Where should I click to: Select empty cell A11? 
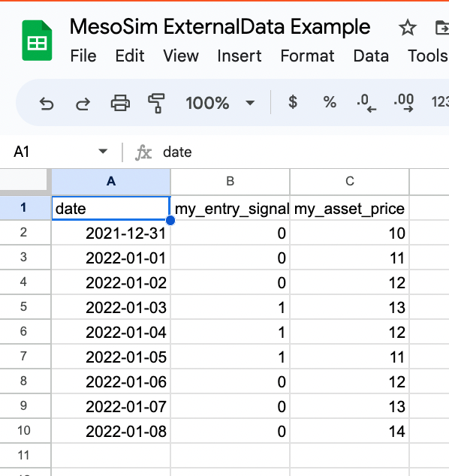tap(111, 456)
